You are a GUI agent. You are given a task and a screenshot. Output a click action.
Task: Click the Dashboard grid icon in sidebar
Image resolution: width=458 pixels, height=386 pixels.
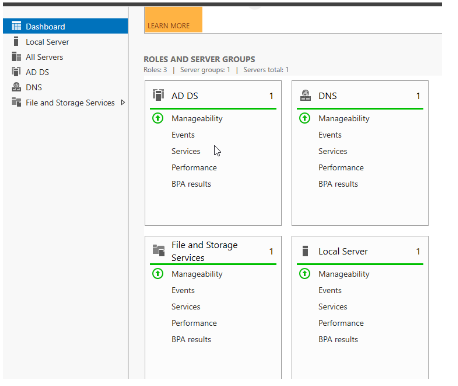tap(16, 26)
